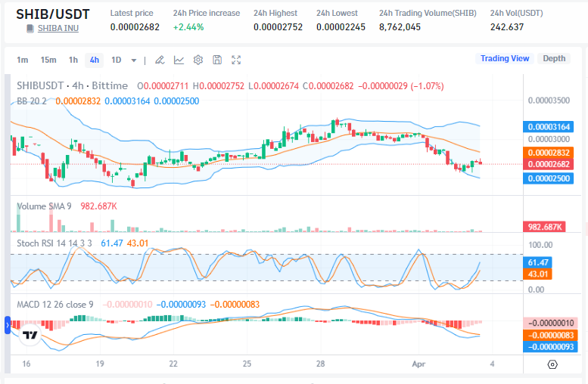588x384 pixels.
Task: Select the Stoch RSI 14 14 3 3 label
Action: (x=54, y=243)
